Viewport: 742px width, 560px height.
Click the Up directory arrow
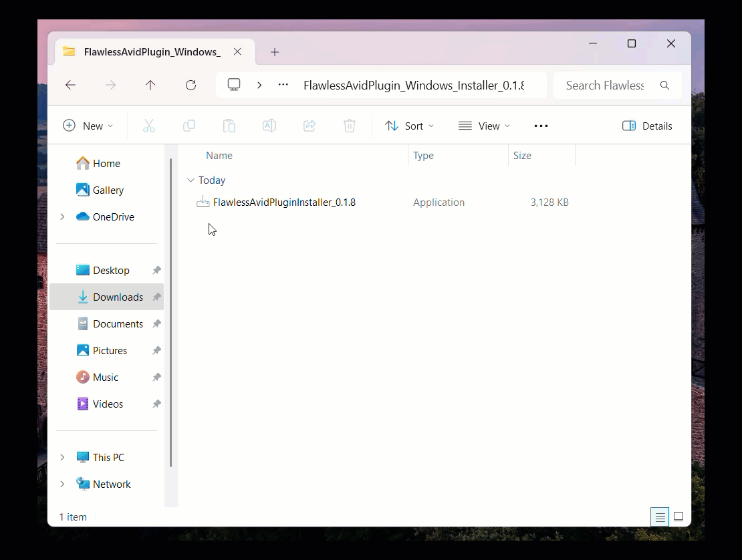150,85
